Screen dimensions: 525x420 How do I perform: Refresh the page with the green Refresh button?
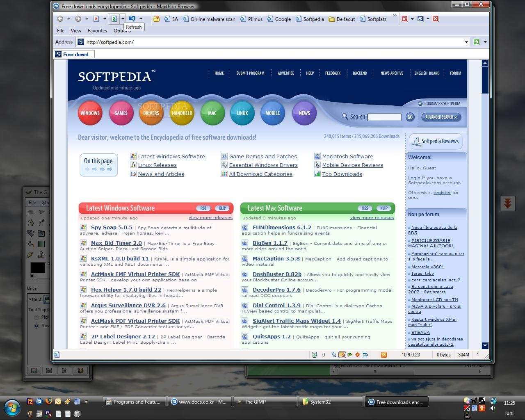114,19
